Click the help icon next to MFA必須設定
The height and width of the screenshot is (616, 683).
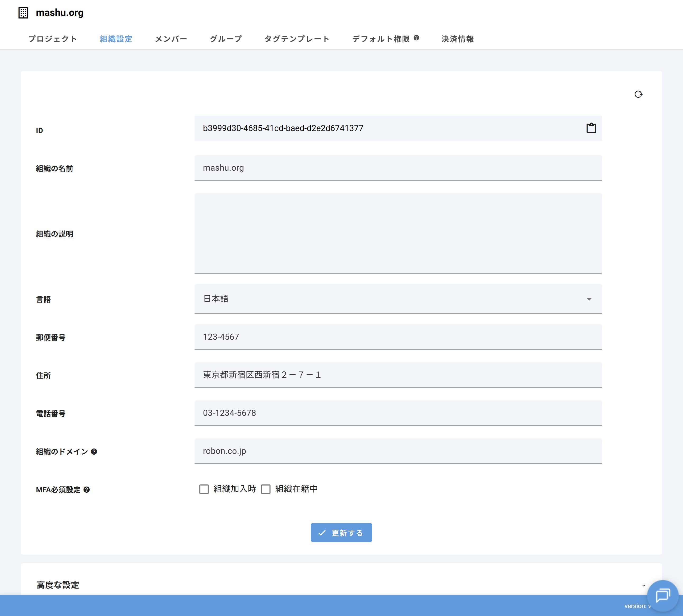[x=87, y=489]
